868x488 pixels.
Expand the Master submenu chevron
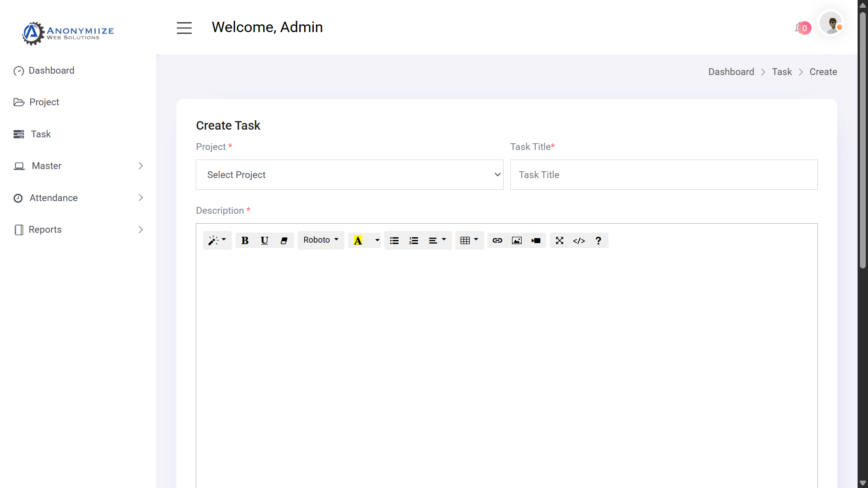[141, 166]
